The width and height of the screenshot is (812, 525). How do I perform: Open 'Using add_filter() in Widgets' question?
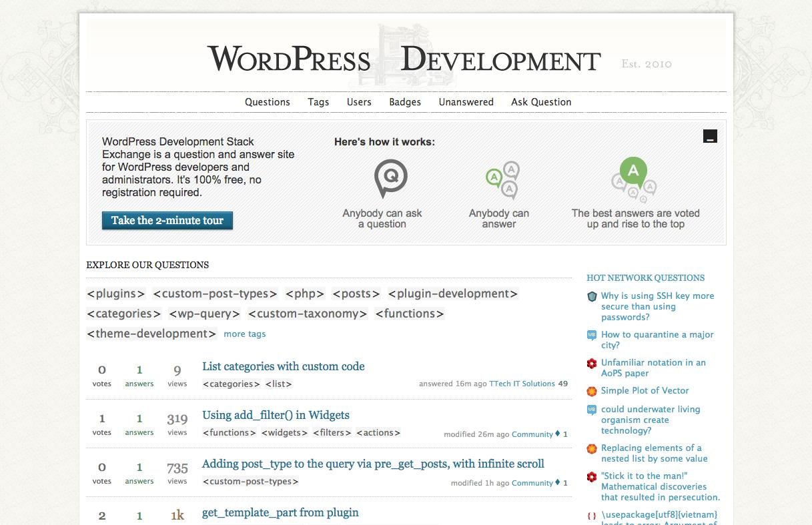(x=276, y=415)
